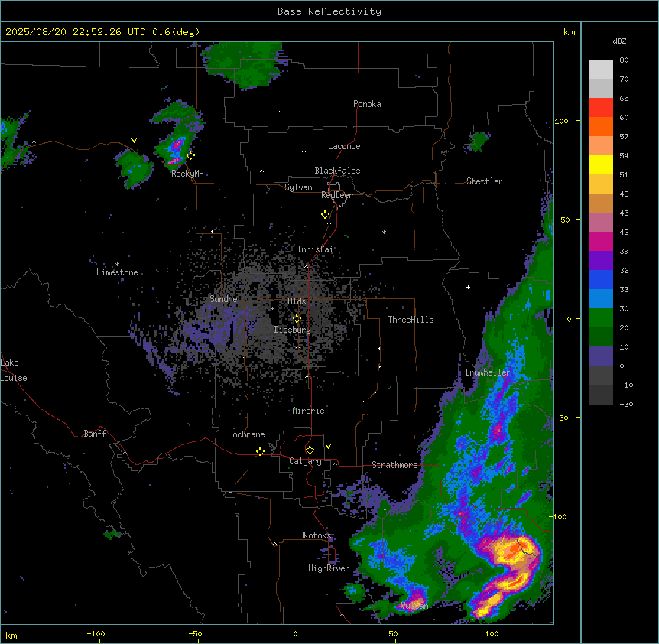Pick the yellow 51-54 dBZ legend swatch
Screen dimensions: 659x644
click(601, 164)
